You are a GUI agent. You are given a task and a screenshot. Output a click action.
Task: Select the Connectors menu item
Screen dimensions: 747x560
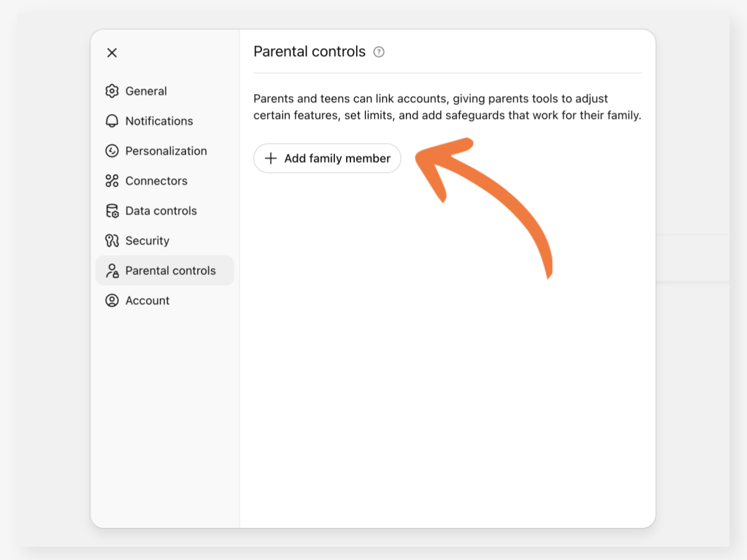(156, 181)
